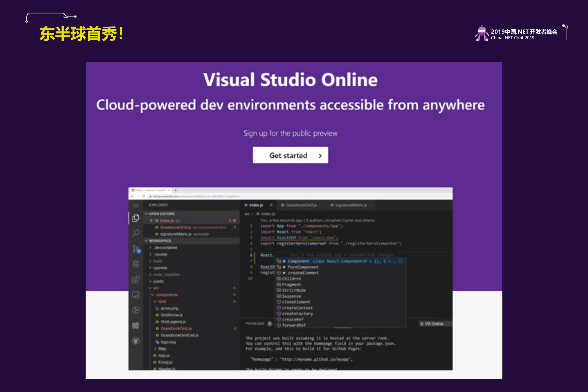
Task: Open the Search view in the activity bar
Action: [x=135, y=233]
